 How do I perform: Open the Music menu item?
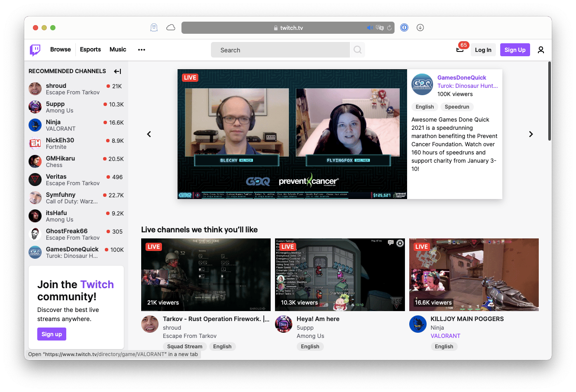pos(118,49)
